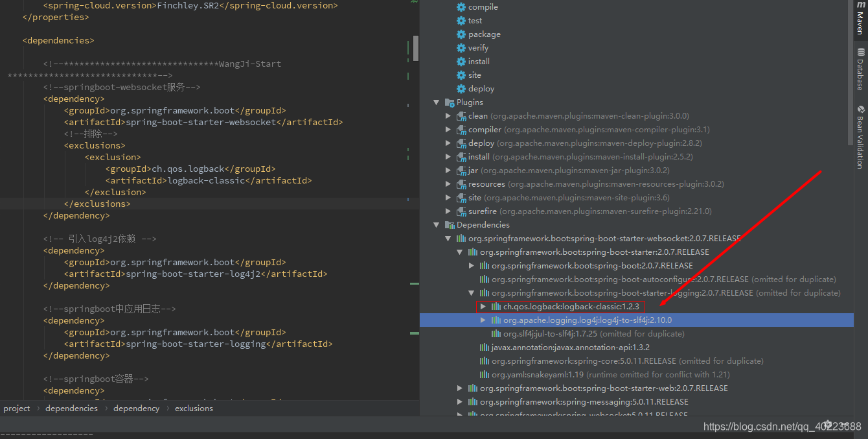Select the package lifecycle gear icon
Screen dimensions: 868x439
[x=461, y=34]
